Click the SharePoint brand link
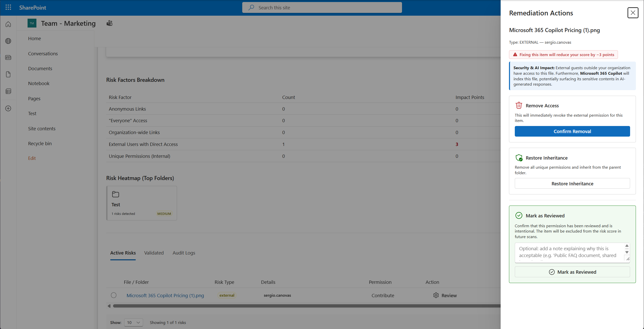This screenshot has width=644, height=329. (33, 8)
